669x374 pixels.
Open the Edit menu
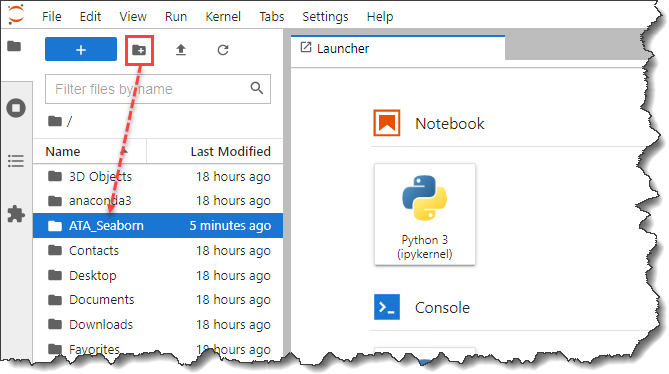(x=90, y=17)
